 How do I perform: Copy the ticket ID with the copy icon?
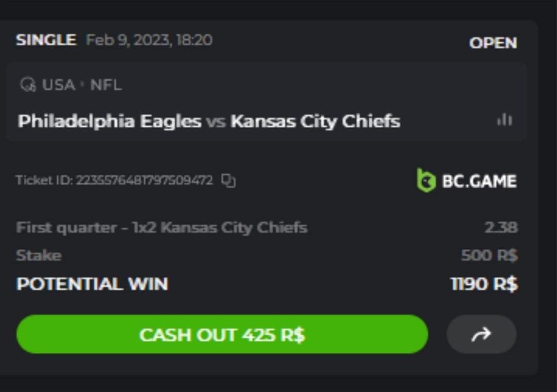[228, 181]
